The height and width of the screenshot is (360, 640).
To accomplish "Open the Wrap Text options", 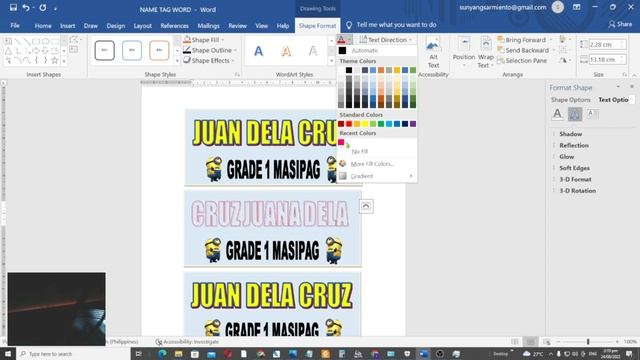I will click(486, 52).
